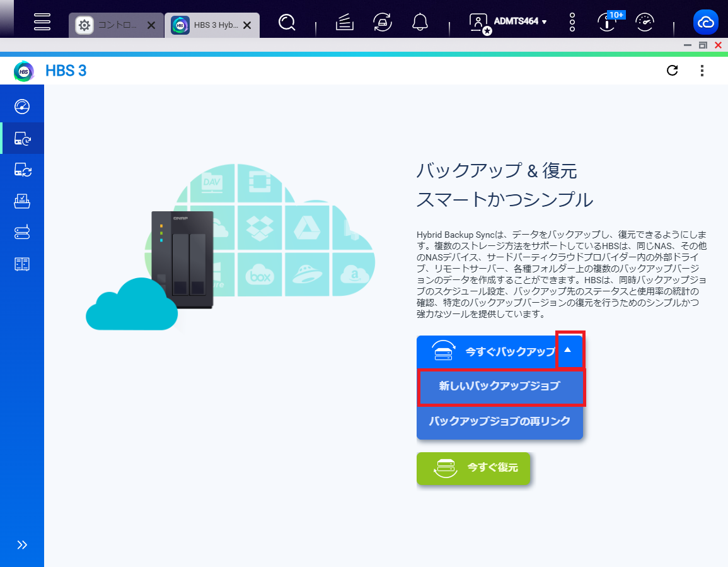Open the Jobs checklist sidebar icon
The width and height of the screenshot is (728, 567).
(x=22, y=201)
